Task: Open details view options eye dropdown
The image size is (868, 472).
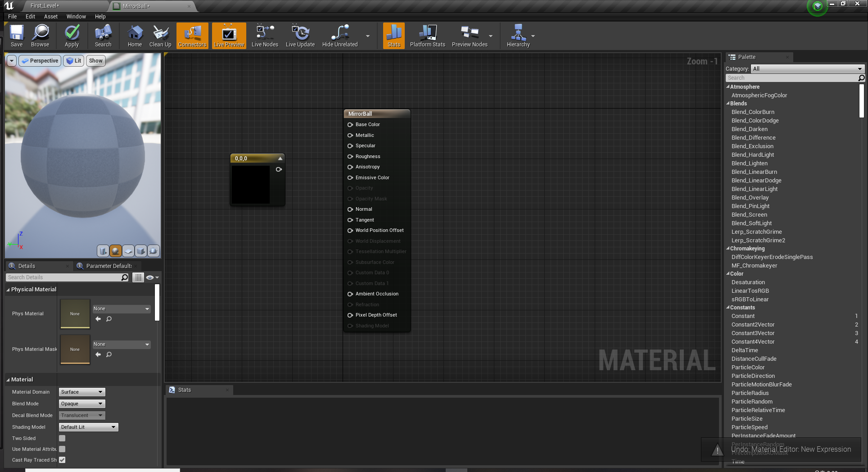Action: coord(153,277)
